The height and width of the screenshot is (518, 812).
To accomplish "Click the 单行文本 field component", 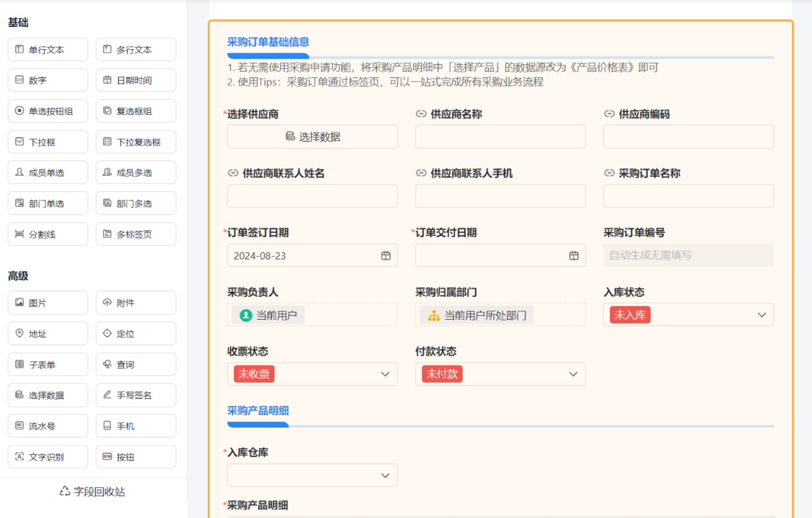I will click(x=48, y=50).
